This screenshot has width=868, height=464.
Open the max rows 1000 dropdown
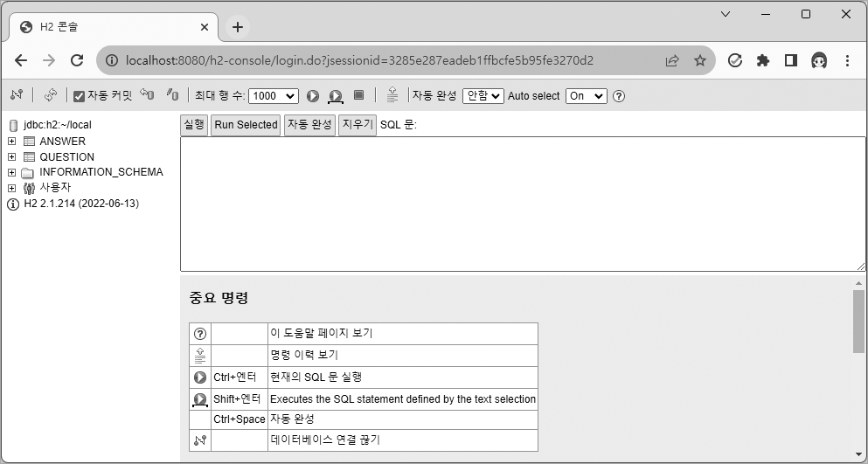click(x=274, y=96)
